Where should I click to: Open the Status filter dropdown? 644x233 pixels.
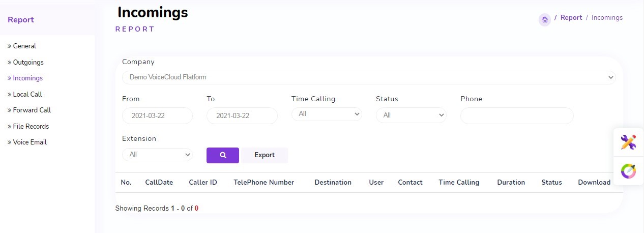411,115
